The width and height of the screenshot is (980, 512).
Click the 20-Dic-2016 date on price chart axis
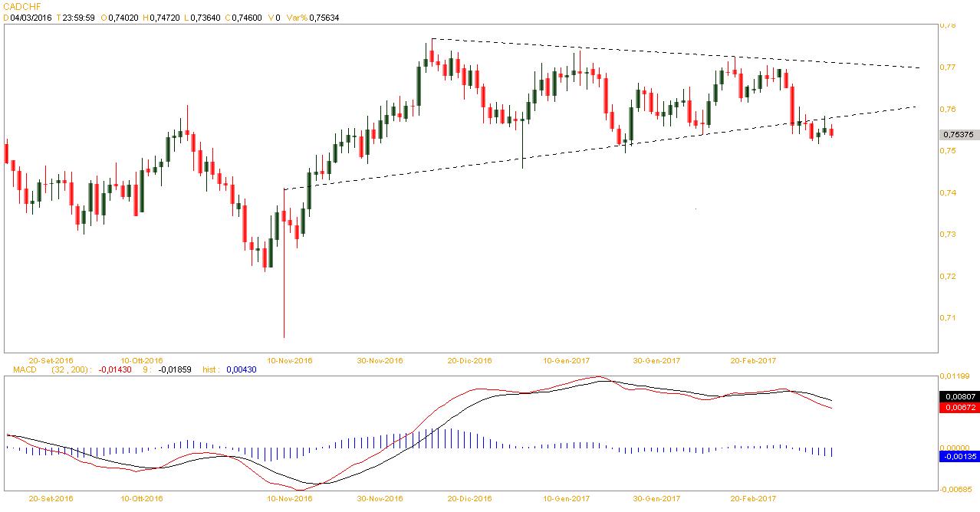click(x=469, y=359)
